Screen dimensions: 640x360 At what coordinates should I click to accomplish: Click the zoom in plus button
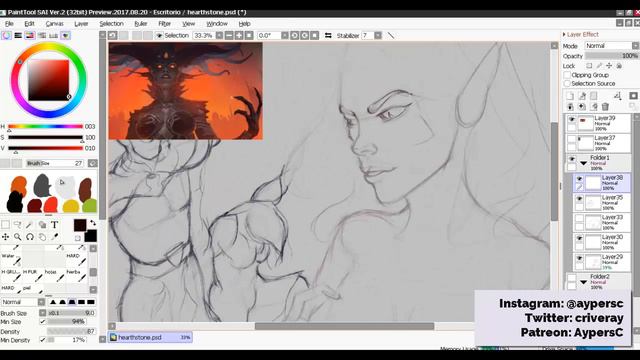239,36
